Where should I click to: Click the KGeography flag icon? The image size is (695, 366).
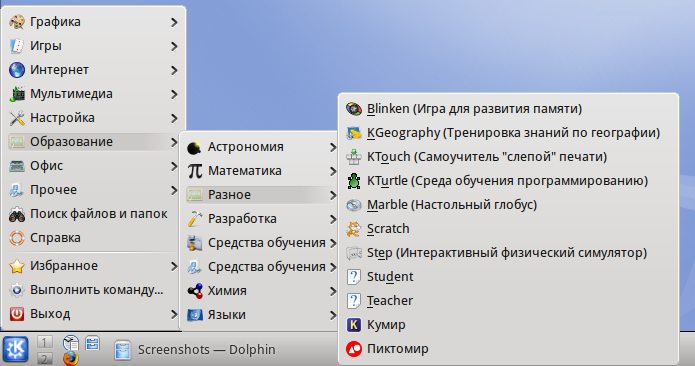click(354, 132)
